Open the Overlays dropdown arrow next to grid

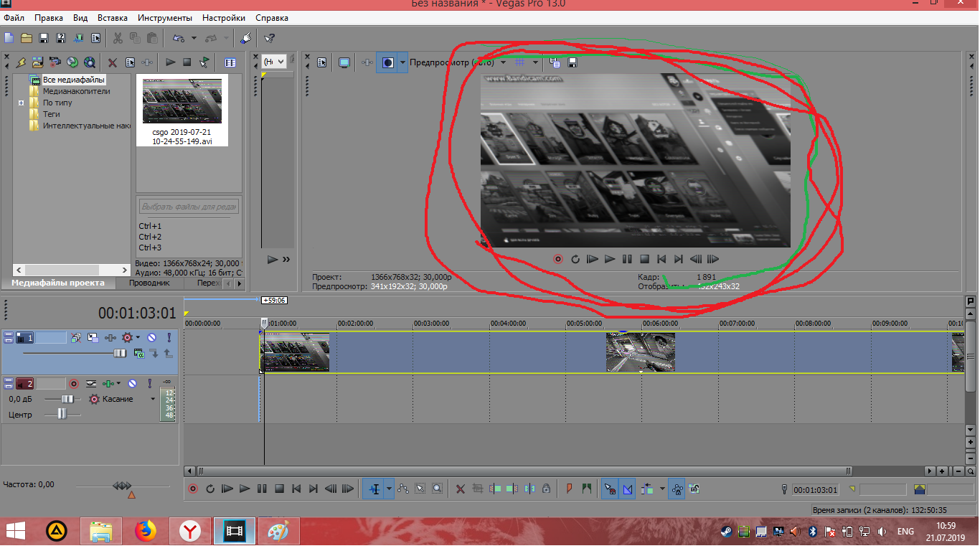pos(535,62)
